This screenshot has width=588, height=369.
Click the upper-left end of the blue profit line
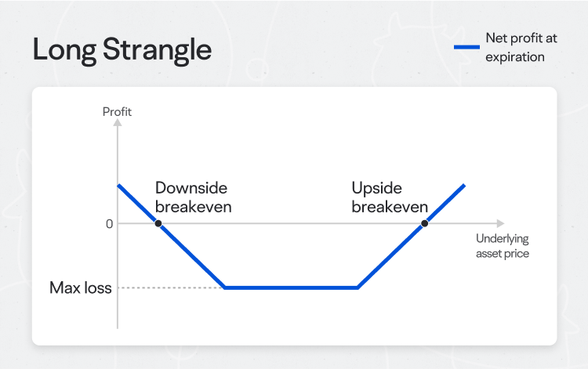pyautogui.click(x=118, y=186)
